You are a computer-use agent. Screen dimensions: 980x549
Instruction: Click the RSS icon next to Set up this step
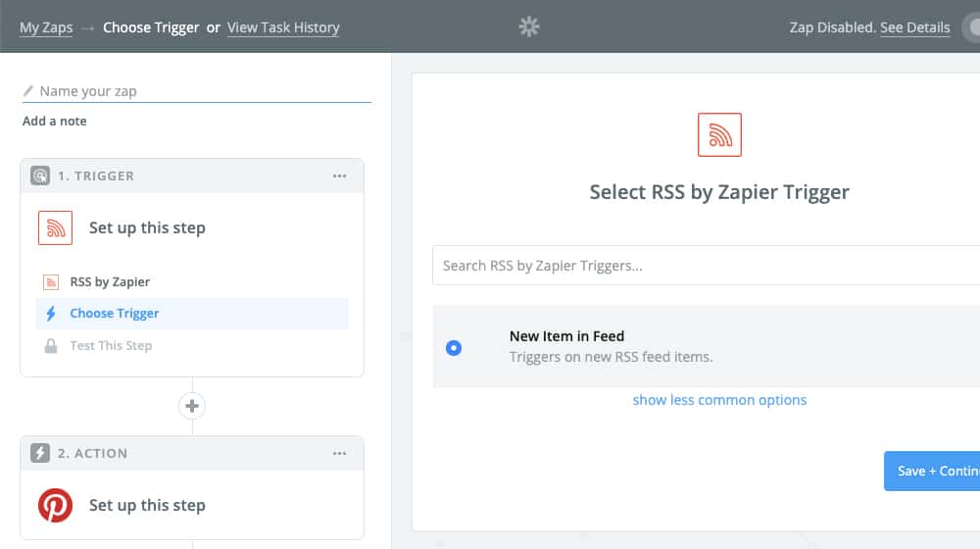55,227
